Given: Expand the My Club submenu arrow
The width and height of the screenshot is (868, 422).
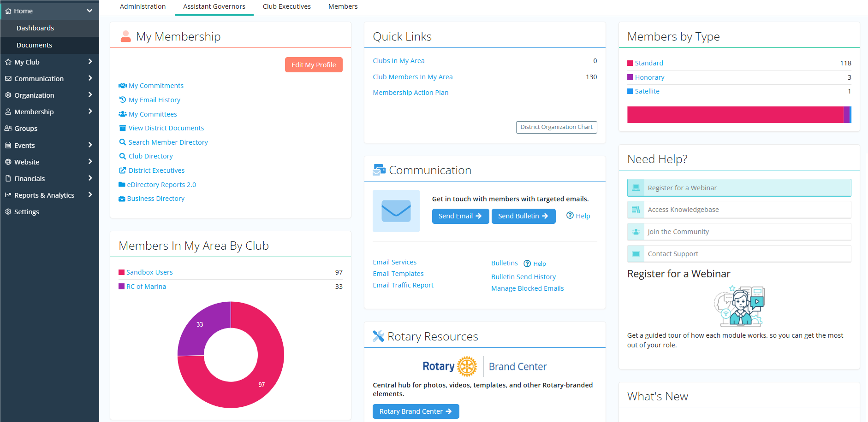Looking at the screenshot, I should click(90, 62).
